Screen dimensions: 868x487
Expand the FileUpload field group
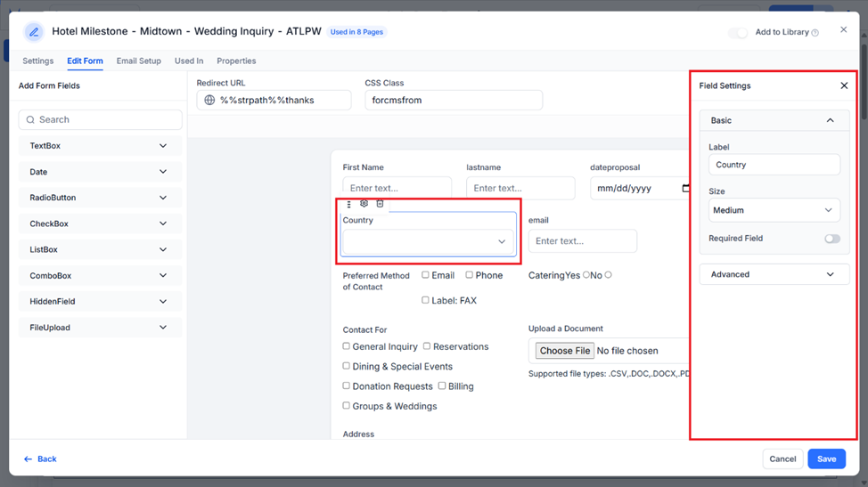[x=100, y=328]
